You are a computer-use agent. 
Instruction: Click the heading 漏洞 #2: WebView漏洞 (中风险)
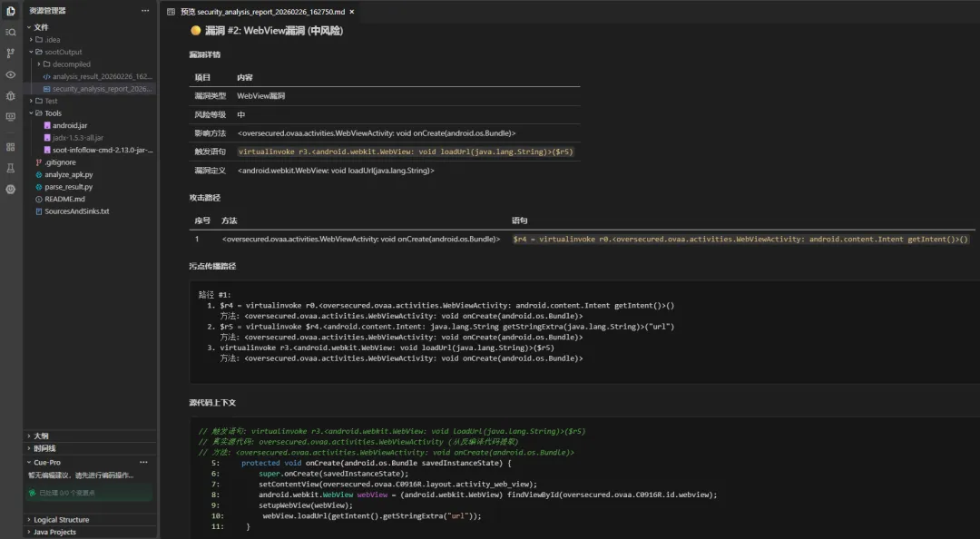pos(274,30)
